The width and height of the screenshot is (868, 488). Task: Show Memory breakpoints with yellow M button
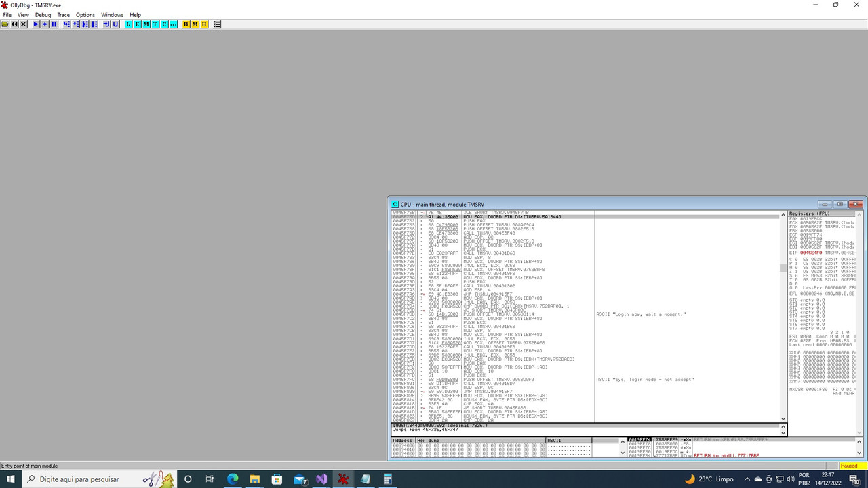pyautogui.click(x=195, y=24)
